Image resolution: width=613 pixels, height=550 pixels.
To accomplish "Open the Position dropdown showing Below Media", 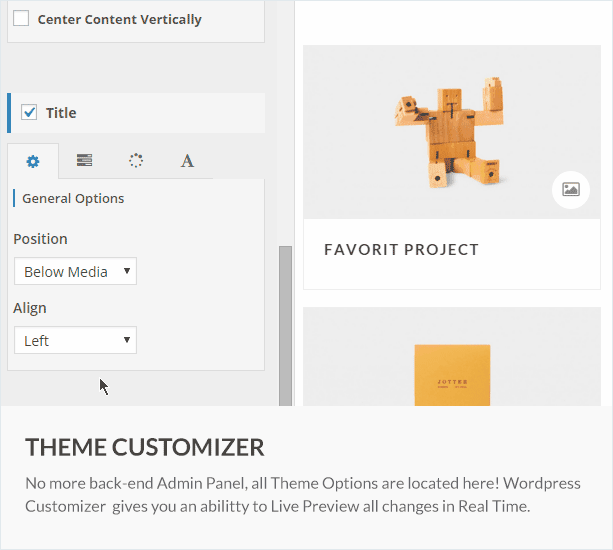I will coord(75,271).
